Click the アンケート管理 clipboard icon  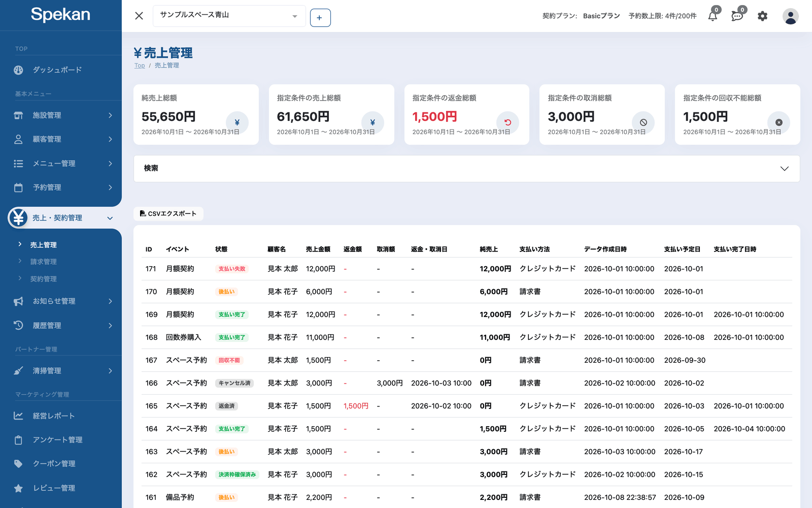[x=18, y=440]
